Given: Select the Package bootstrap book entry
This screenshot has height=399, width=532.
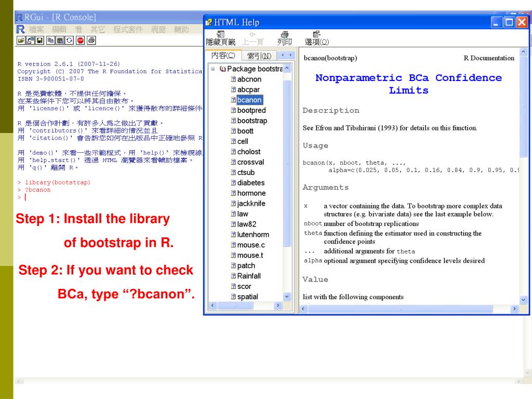Looking at the screenshot, I should tap(251, 69).
